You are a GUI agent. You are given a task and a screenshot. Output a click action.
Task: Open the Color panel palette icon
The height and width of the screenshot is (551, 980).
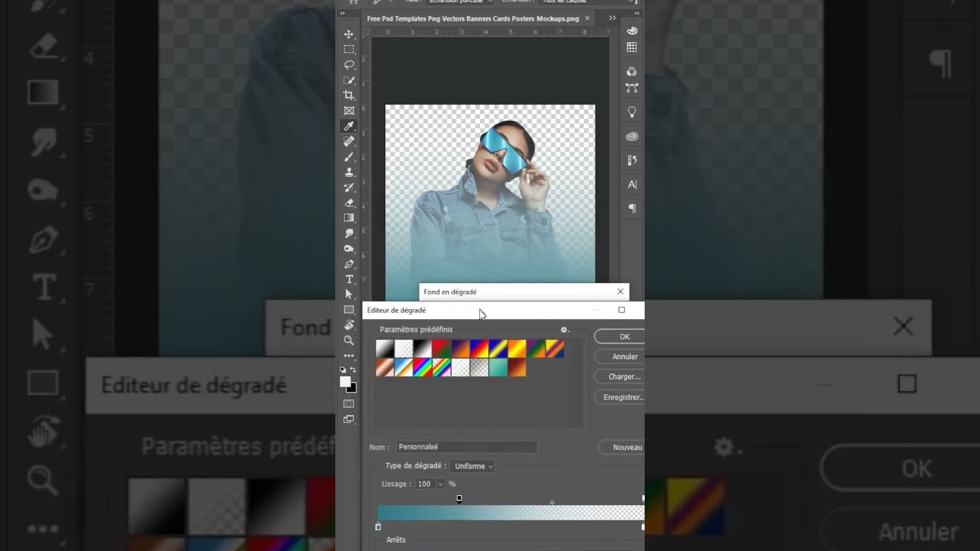click(632, 31)
